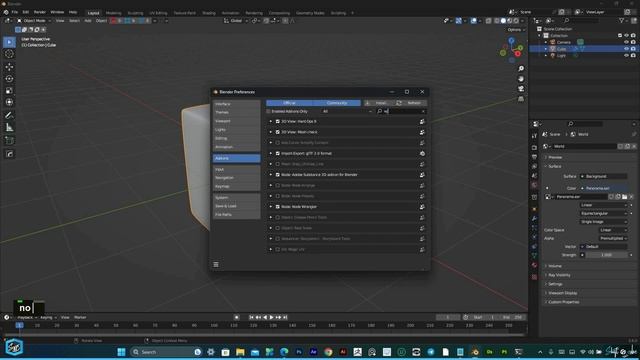Open the add-on category 'All' dropdown
This screenshot has width=640, height=360.
click(x=347, y=111)
